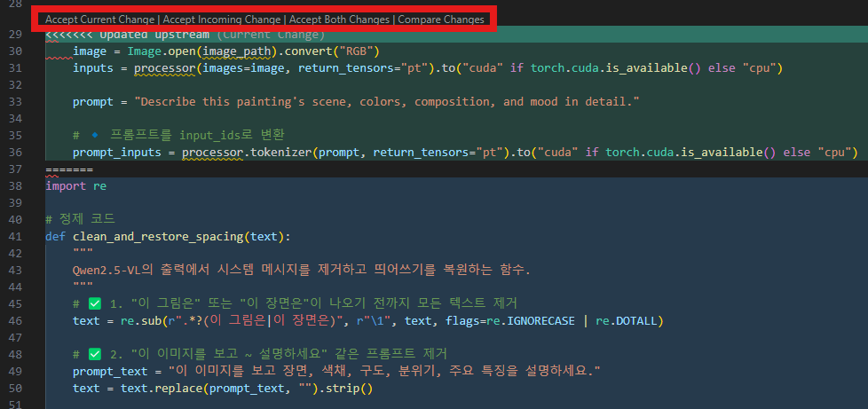The image size is (868, 409).
Task: Click the "text.replace(prompt_text" line
Action: (223, 388)
